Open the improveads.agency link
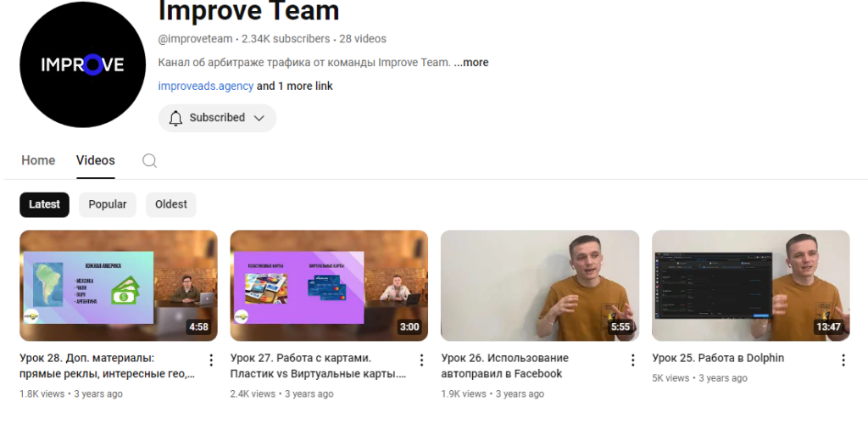Screen dimensions: 868x424 206,86
